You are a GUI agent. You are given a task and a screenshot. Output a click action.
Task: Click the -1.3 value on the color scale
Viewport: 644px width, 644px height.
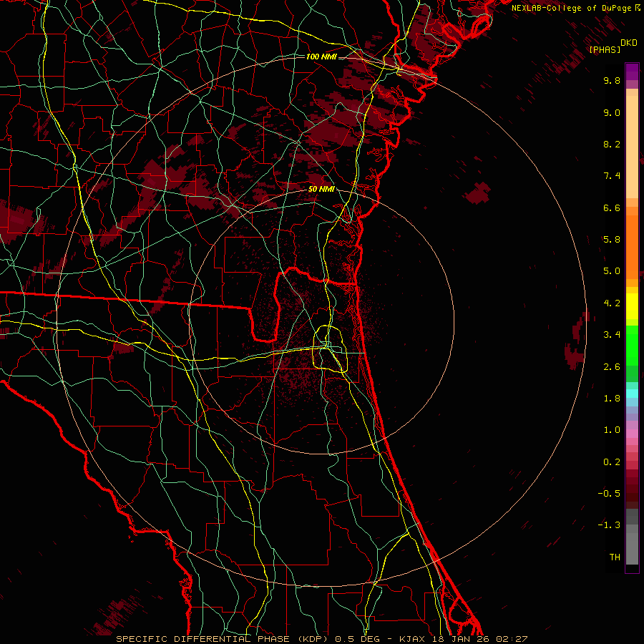[x=609, y=525]
